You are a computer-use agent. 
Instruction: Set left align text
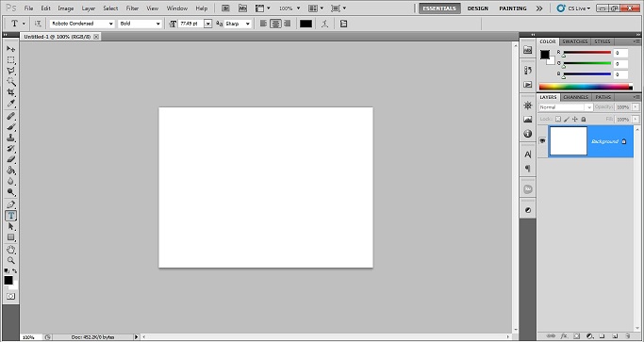tap(264, 24)
